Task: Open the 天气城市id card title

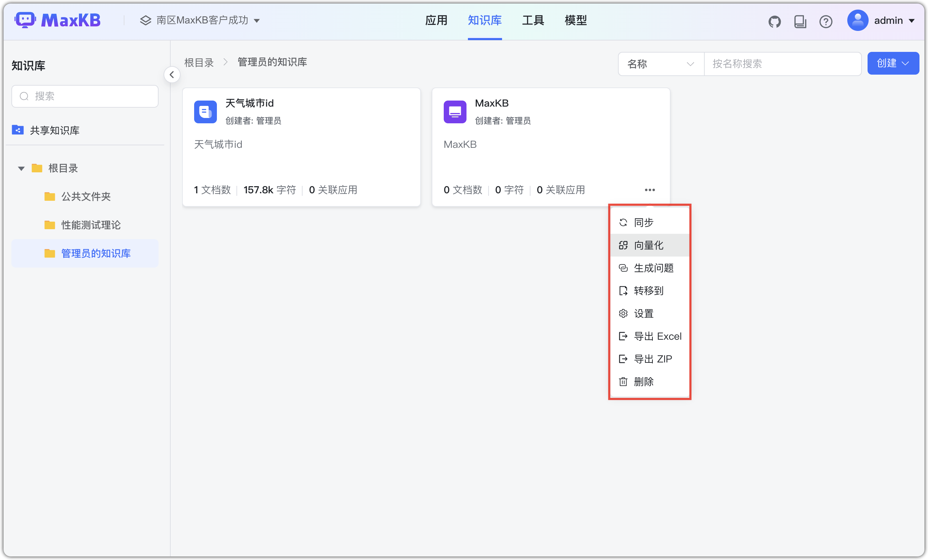Action: 249,103
